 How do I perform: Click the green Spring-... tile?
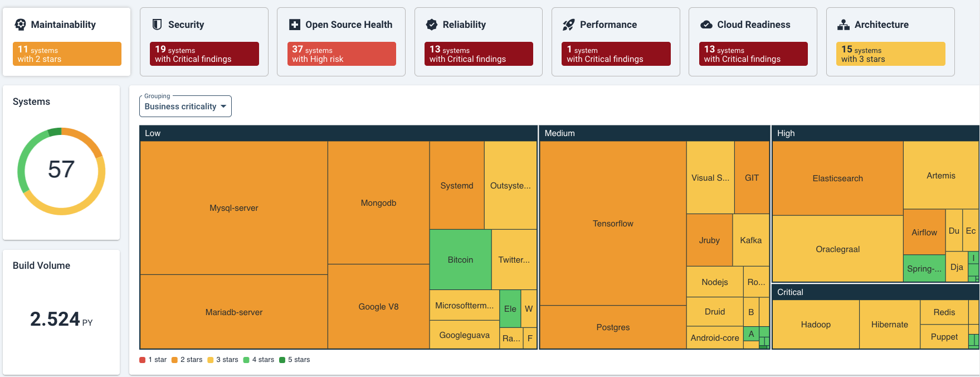(924, 268)
